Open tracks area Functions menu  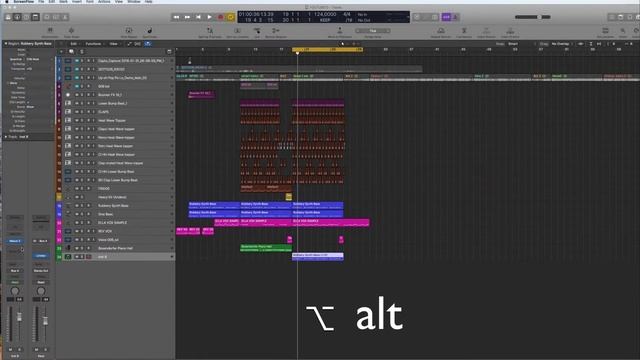[x=94, y=44]
